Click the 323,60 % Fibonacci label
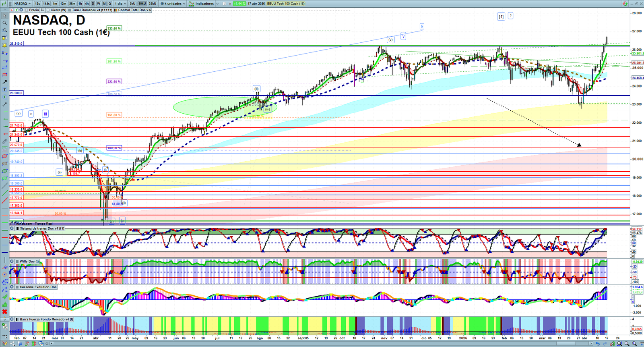This screenshot has height=347, width=644. click(x=114, y=29)
